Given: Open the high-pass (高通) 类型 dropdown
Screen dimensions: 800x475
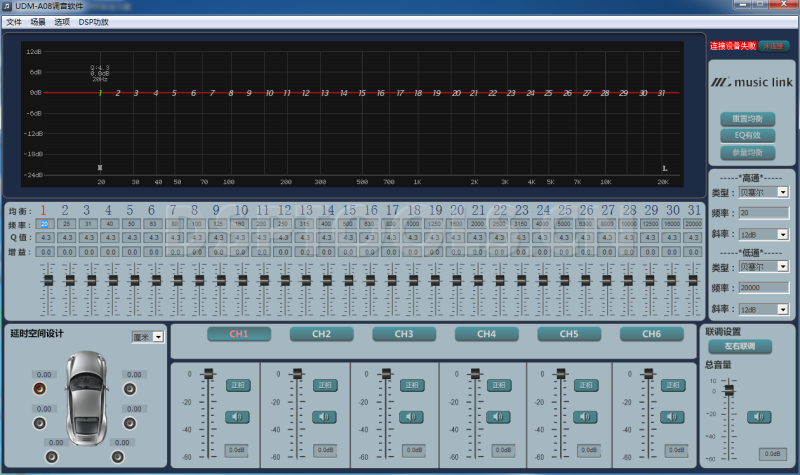Looking at the screenshot, I should (783, 192).
